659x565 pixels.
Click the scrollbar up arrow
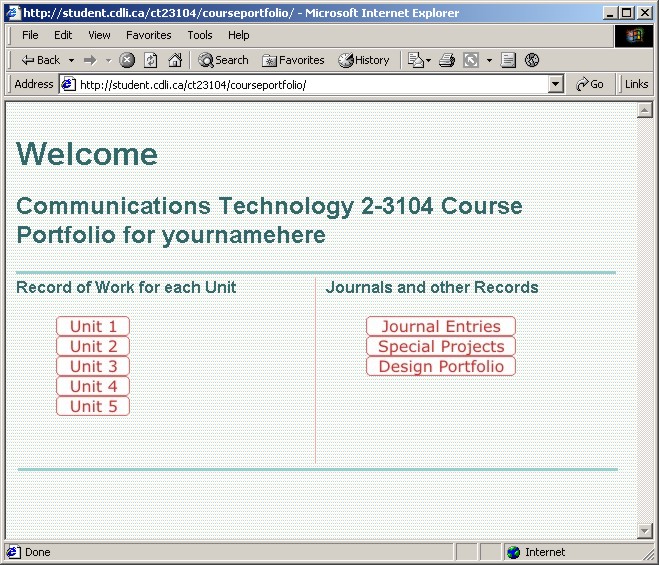[645, 110]
